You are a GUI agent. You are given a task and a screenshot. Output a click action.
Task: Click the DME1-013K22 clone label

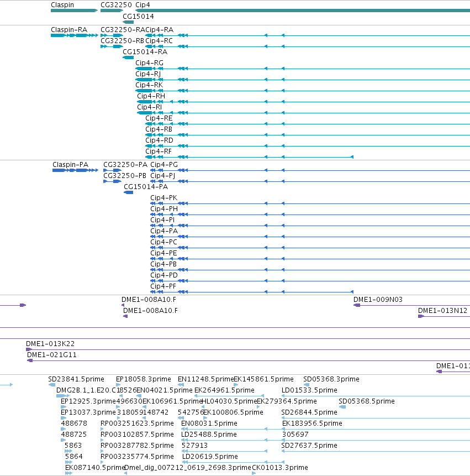tap(50, 344)
